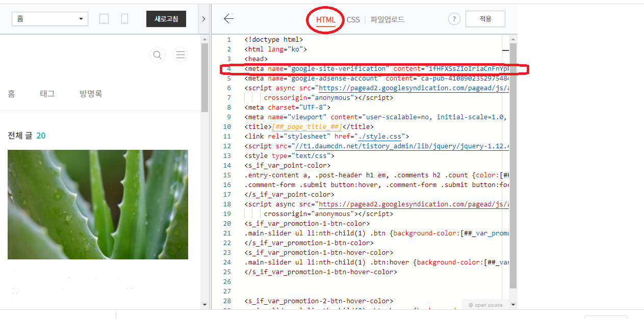This screenshot has width=644, height=319.
Task: Select 방명록 in blog navigation
Action: pos(91,94)
